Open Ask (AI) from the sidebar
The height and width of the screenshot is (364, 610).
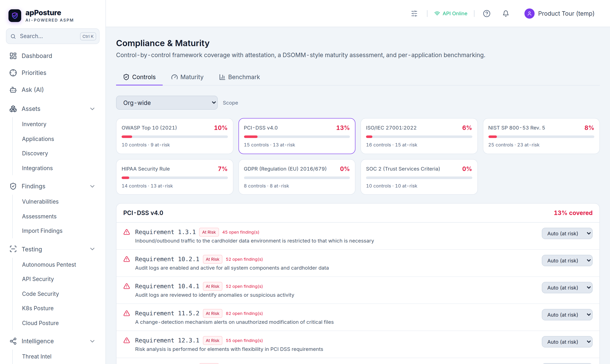click(53, 90)
